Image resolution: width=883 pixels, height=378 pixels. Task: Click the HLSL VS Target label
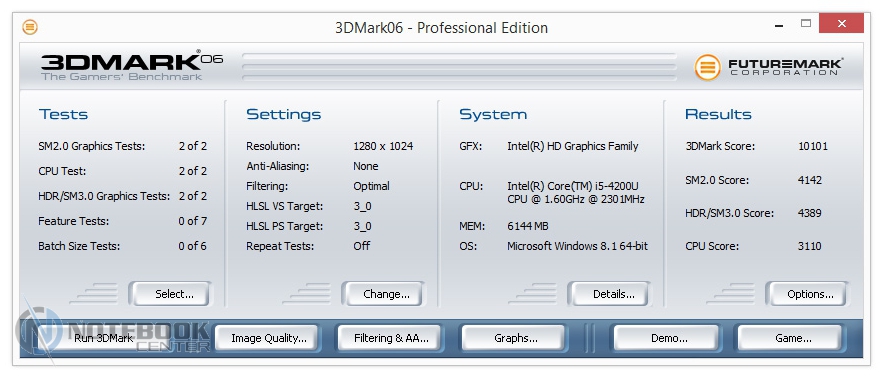(284, 206)
